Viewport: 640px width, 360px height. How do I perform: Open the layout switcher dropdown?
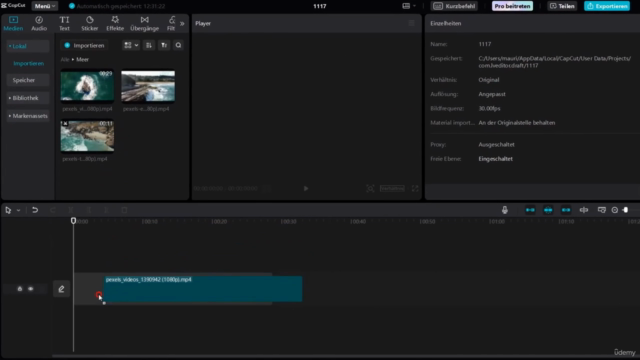point(409,6)
